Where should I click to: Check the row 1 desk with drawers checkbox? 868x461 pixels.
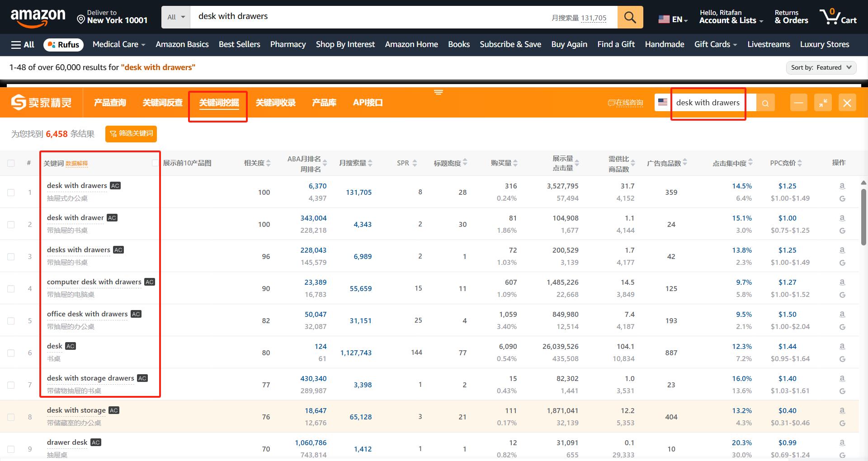[11, 193]
